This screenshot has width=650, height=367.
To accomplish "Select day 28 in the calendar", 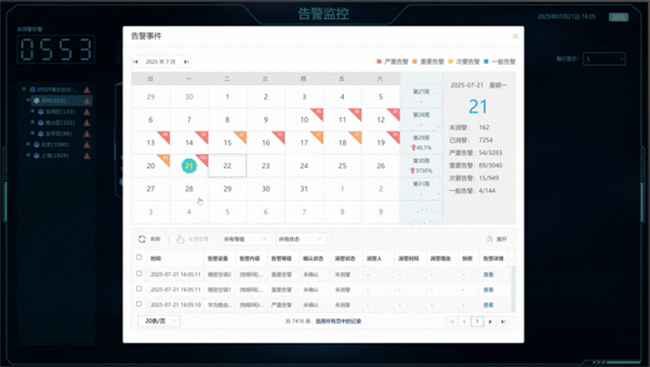I will tap(189, 189).
